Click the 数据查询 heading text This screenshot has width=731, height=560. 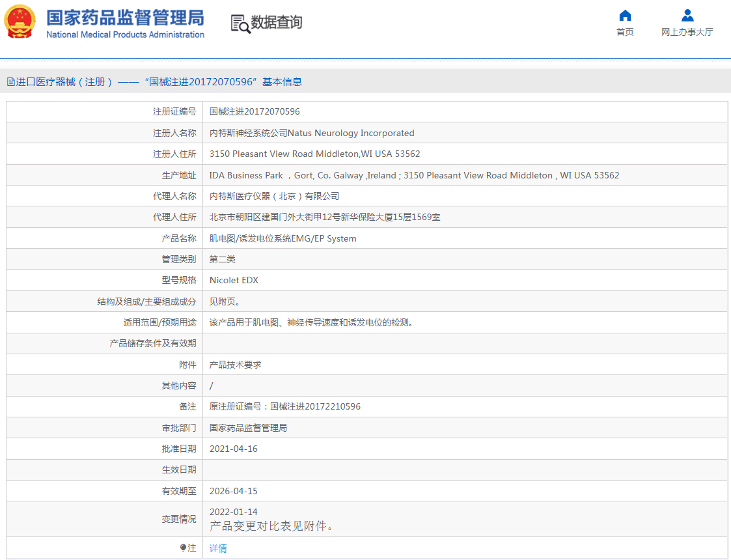point(277,23)
